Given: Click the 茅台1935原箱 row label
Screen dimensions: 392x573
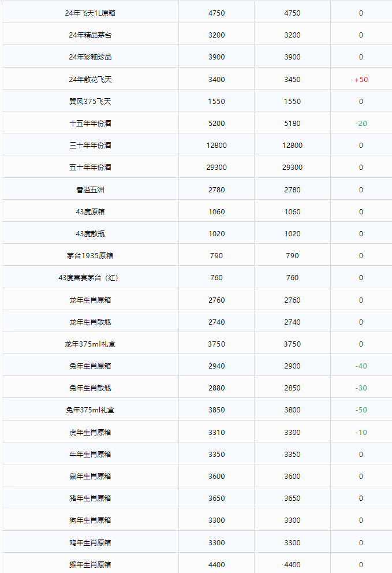Looking at the screenshot, I should pos(90,256).
